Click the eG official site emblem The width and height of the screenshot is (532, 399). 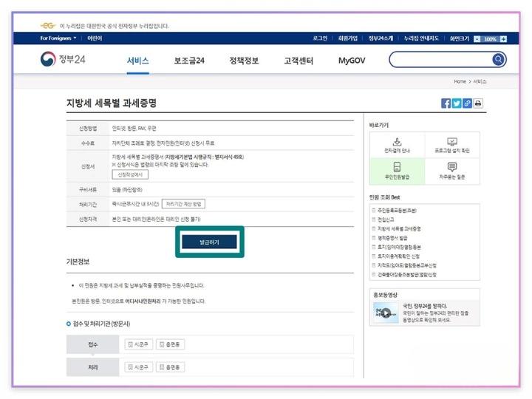click(47, 26)
